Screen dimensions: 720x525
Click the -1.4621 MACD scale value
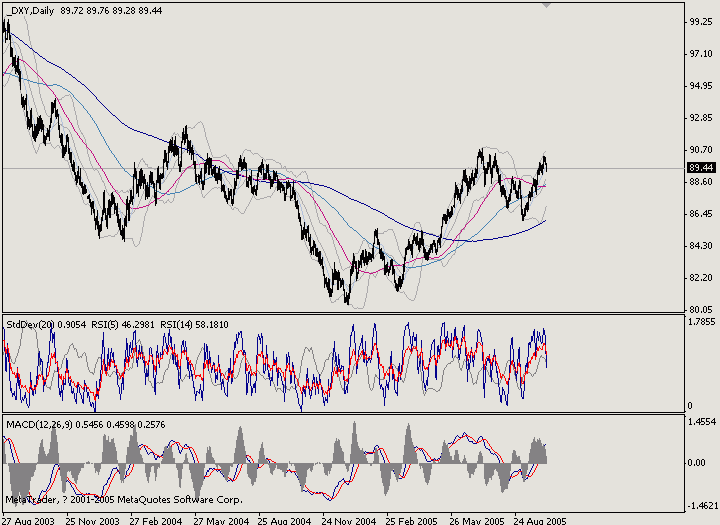(703, 506)
